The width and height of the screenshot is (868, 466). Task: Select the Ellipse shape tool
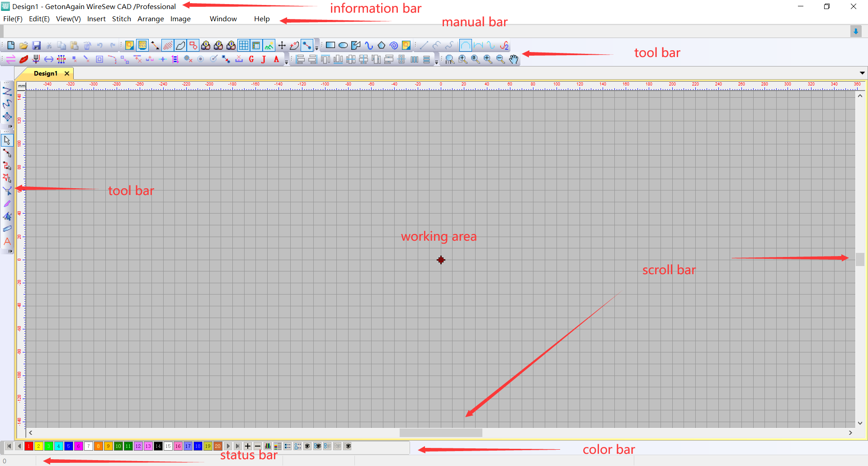pos(343,45)
